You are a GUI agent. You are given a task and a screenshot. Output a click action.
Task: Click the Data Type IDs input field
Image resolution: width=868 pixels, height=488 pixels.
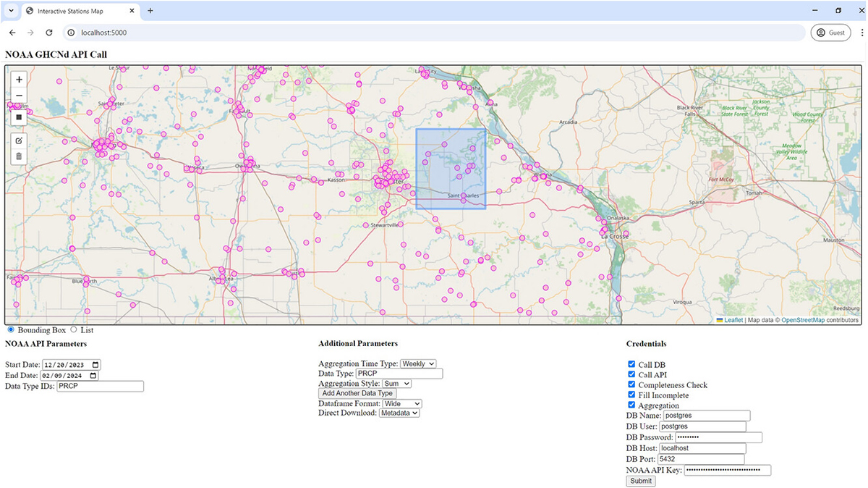point(99,386)
